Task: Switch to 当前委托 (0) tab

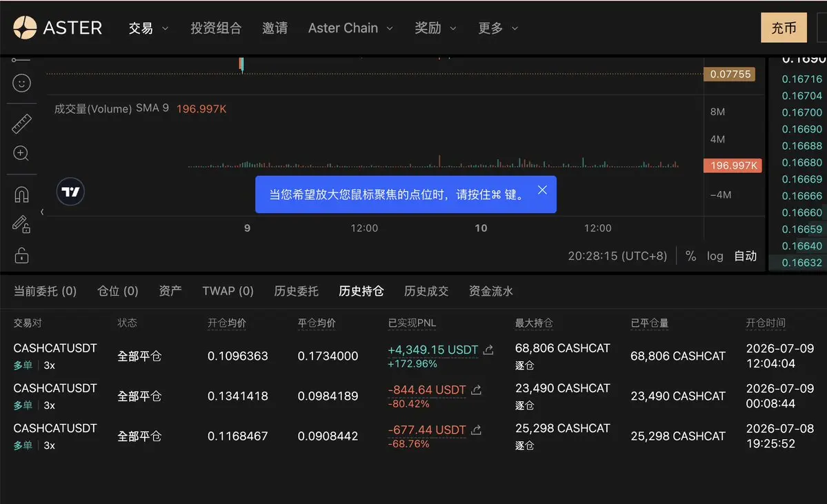Action: coord(45,291)
